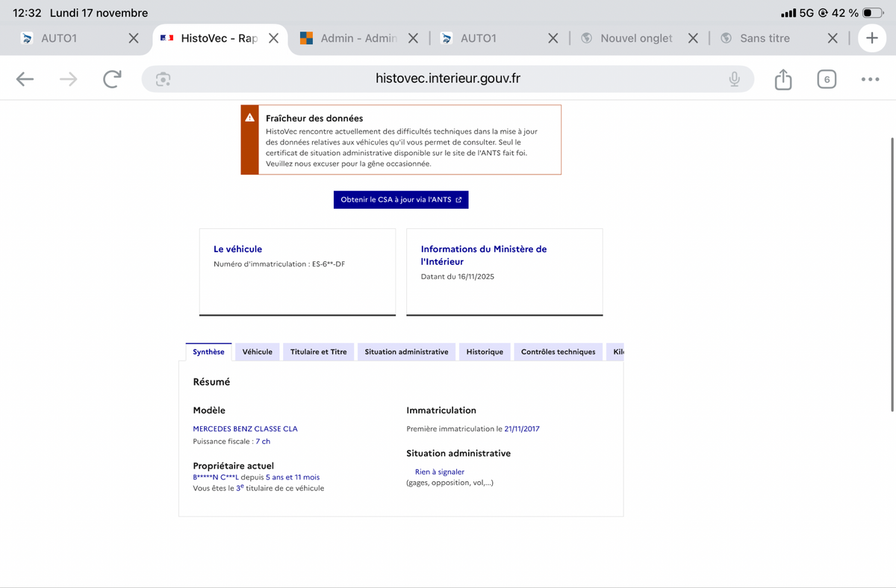Viewport: 896px width, 588px height.
Task: Tap the camera search icon in address bar
Action: pyautogui.click(x=164, y=79)
